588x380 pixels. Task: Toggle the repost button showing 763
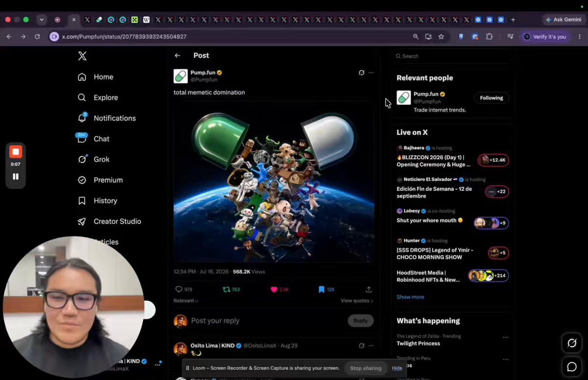231,289
